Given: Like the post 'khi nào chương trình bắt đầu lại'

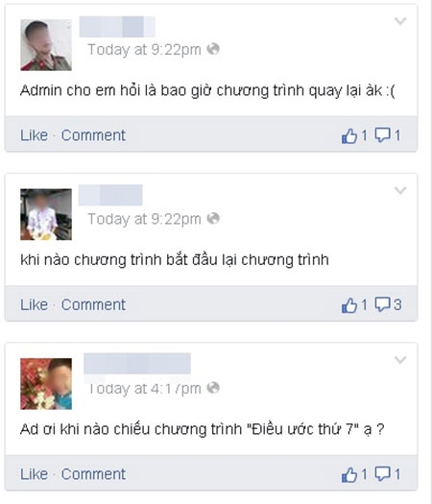Looking at the screenshot, I should pos(34,304).
